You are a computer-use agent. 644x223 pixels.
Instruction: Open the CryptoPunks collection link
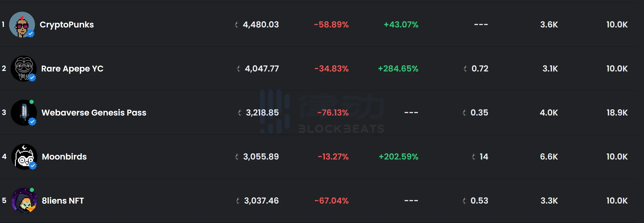[67, 25]
